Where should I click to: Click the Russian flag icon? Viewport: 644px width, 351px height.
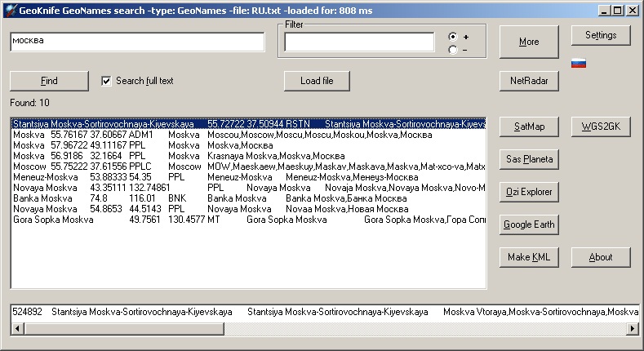point(579,64)
